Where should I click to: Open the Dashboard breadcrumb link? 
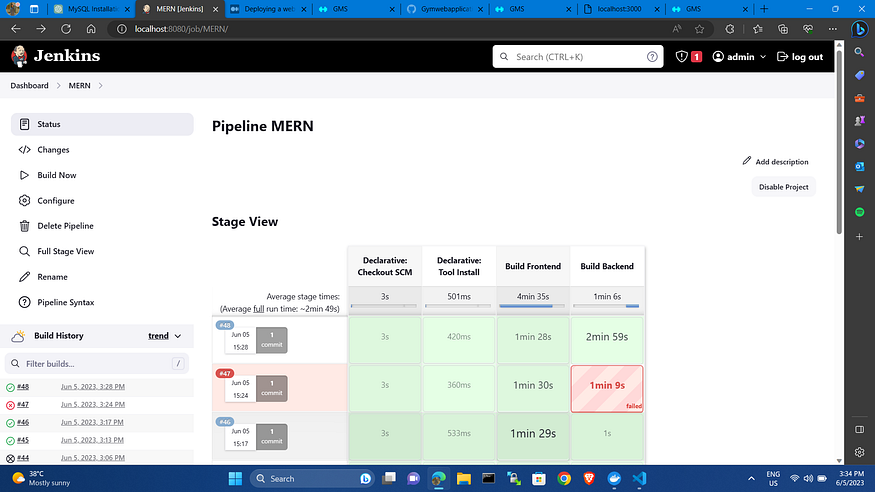click(x=29, y=85)
